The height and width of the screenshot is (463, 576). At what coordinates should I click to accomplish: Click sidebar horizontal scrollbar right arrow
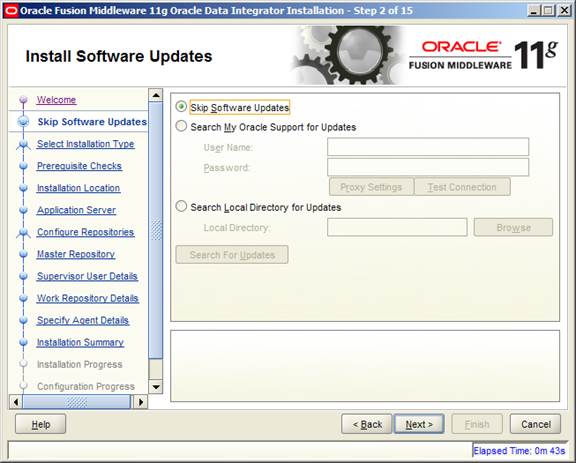coord(141,402)
